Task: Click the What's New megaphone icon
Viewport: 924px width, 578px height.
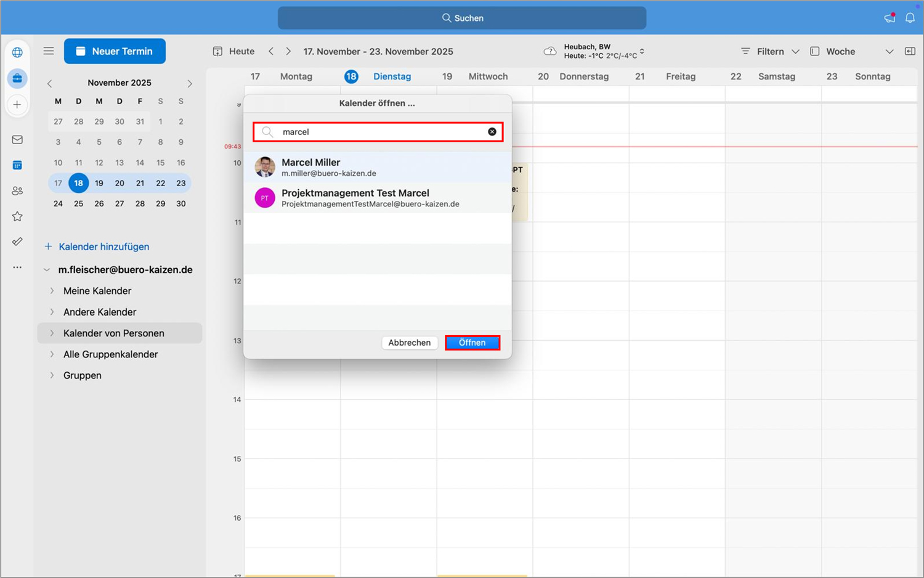Action: click(890, 17)
